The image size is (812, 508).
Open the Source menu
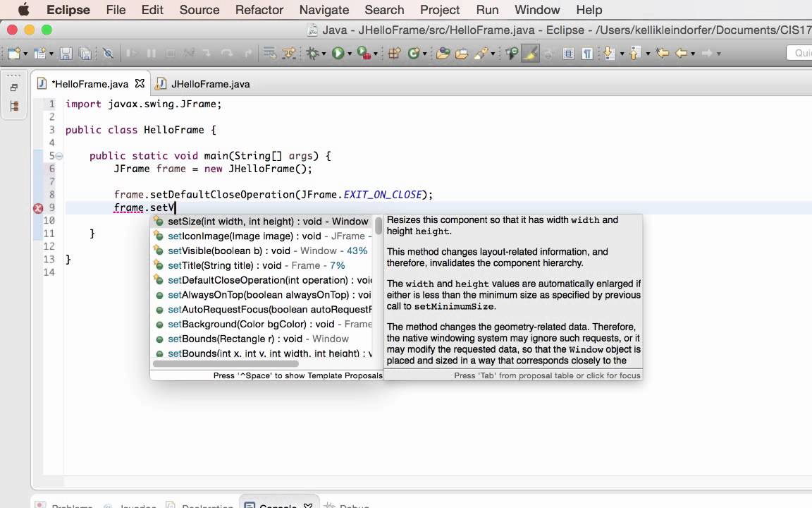(x=199, y=10)
